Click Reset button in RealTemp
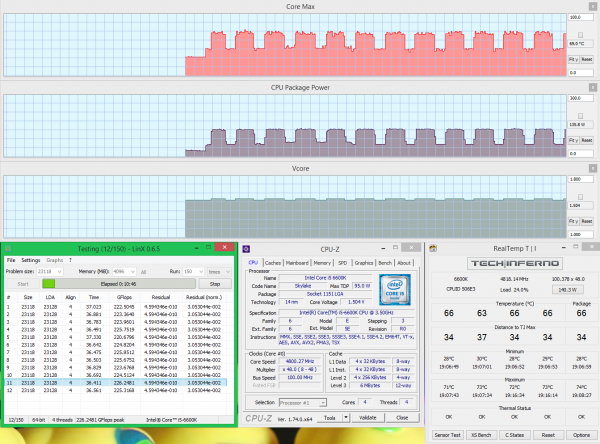Screen dimensions: 600x444 (x=548, y=435)
